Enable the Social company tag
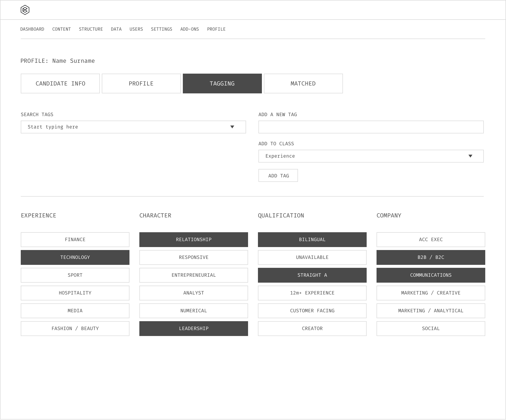This screenshot has width=506, height=420. 431,329
